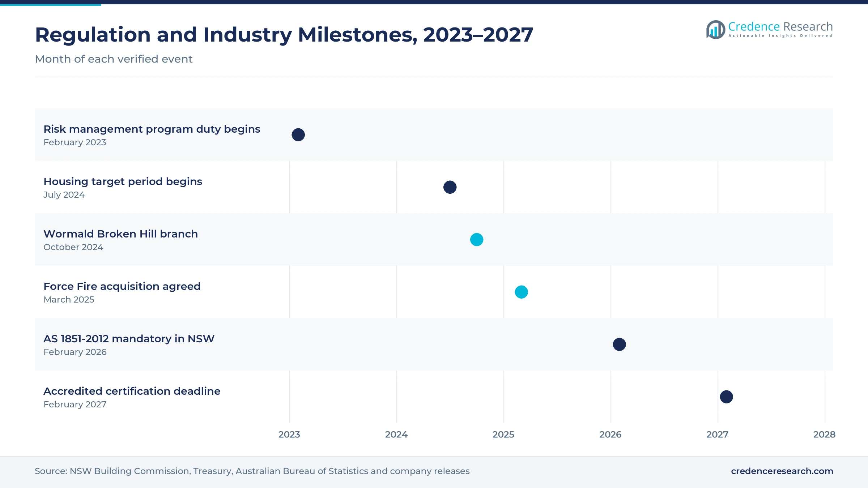Click the 2027 axis label
The image size is (868, 488).
coord(718,435)
